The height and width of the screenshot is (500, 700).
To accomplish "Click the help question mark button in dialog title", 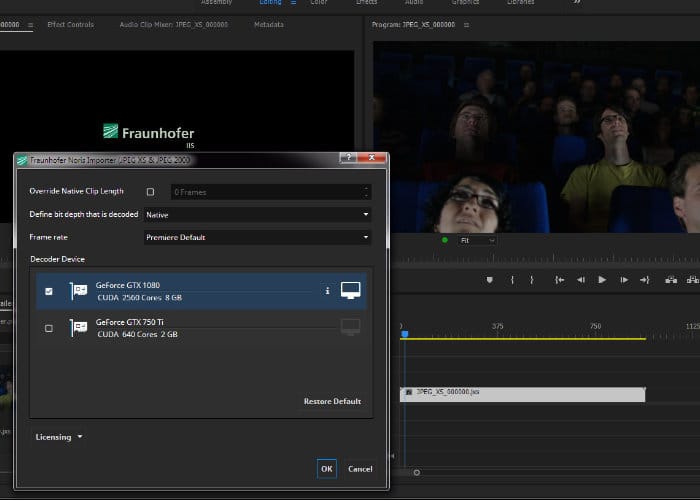I will pyautogui.click(x=348, y=158).
